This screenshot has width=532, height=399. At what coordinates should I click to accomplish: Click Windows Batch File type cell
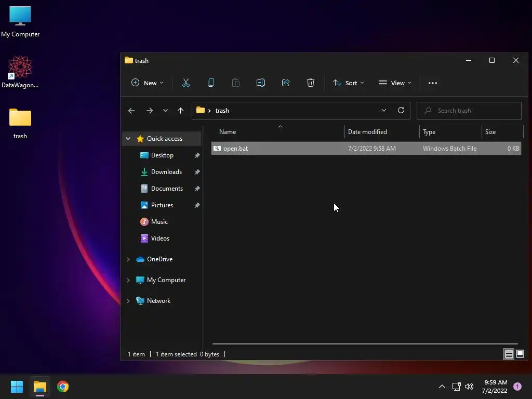pyautogui.click(x=449, y=148)
